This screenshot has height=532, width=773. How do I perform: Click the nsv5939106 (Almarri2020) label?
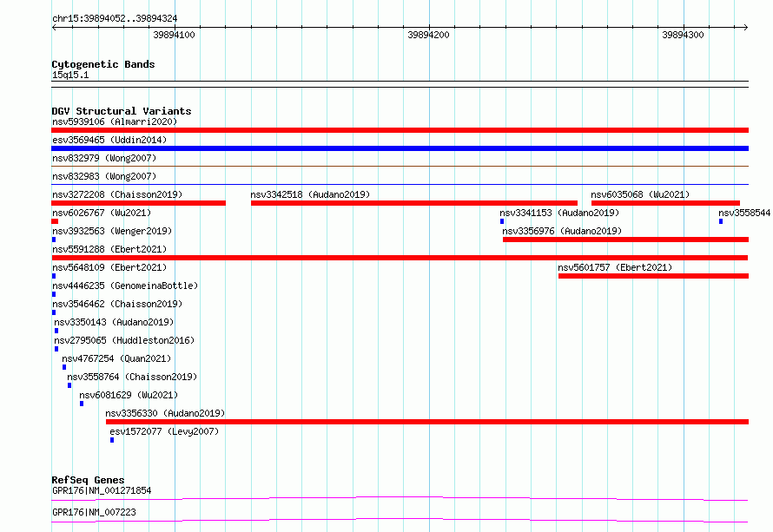click(115, 122)
